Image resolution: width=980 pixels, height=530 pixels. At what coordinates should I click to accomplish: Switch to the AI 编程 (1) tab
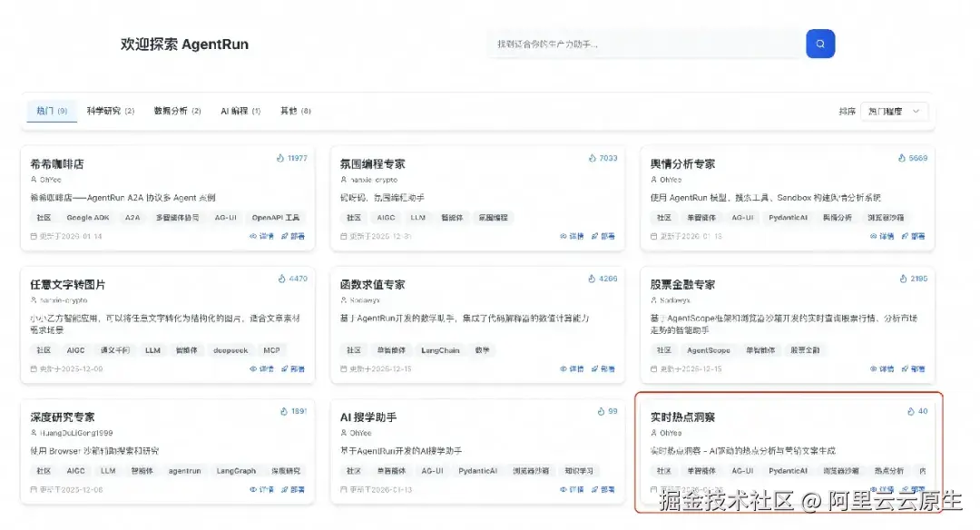[240, 111]
